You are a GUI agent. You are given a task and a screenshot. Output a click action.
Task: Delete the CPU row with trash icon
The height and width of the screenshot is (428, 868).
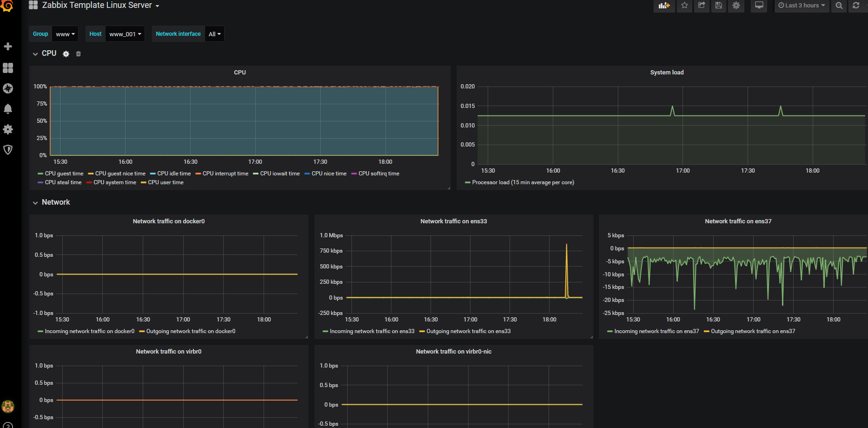coord(79,54)
